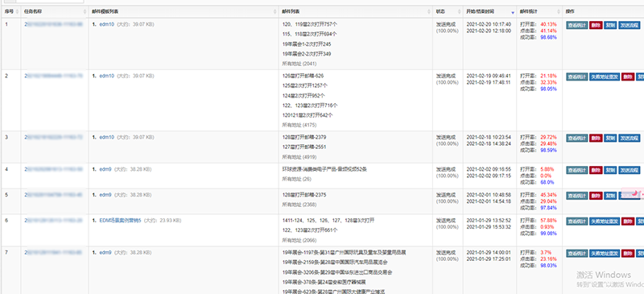644x294 pixels.
Task: Sort 邮件统计 column using sort arrows
Action: [x=559, y=11]
